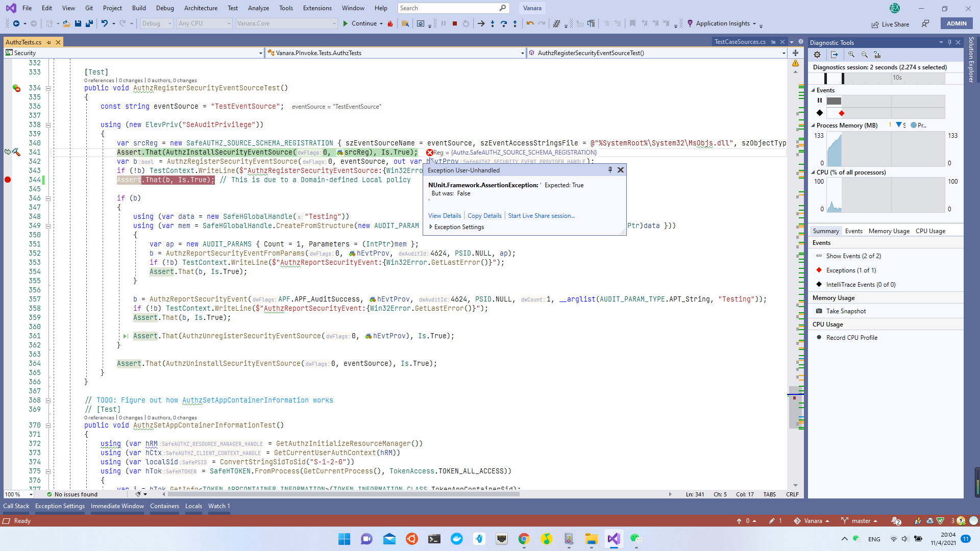Click the Copy Details link

coord(484,216)
